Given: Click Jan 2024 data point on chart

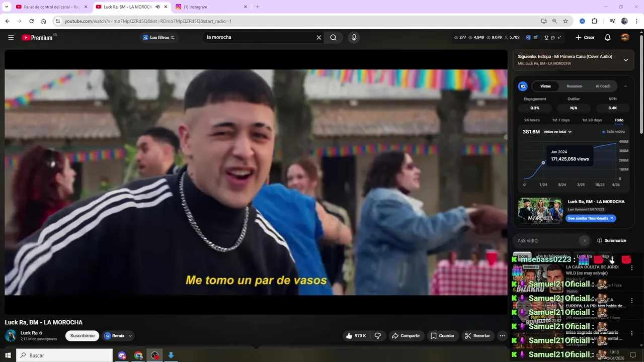Looking at the screenshot, I should click(543, 163).
